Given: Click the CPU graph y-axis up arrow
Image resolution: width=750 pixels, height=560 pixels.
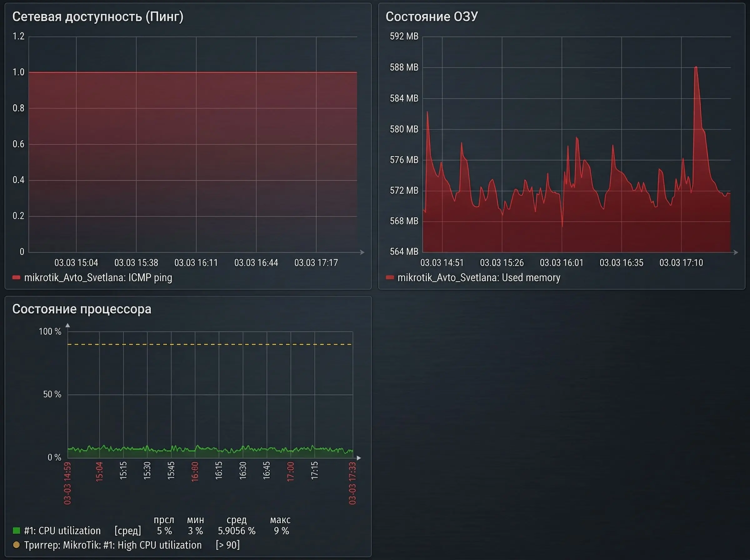Looking at the screenshot, I should [68, 325].
